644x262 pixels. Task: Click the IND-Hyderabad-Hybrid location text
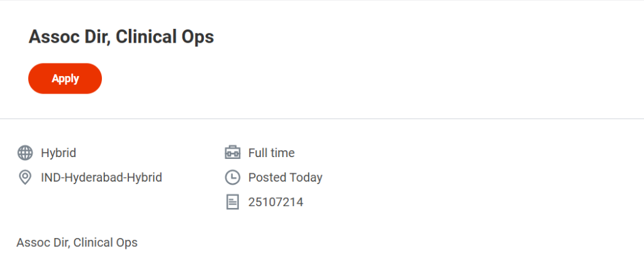(x=101, y=178)
